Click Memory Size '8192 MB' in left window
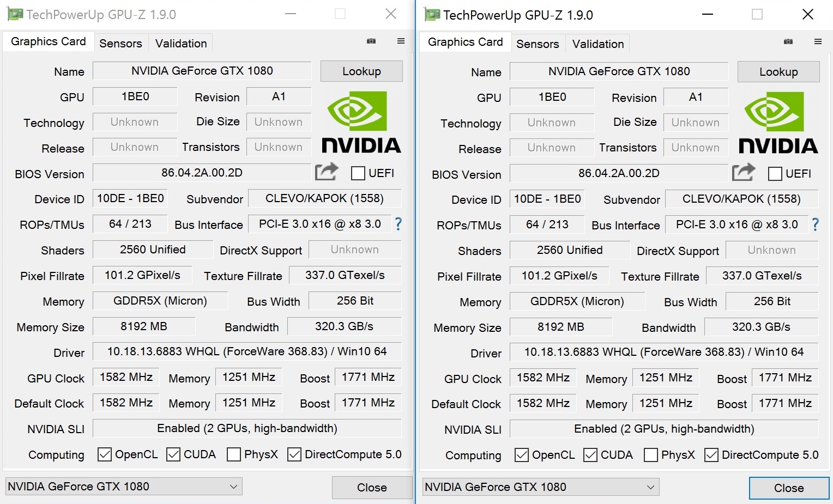This screenshot has width=833, height=504. 144,326
